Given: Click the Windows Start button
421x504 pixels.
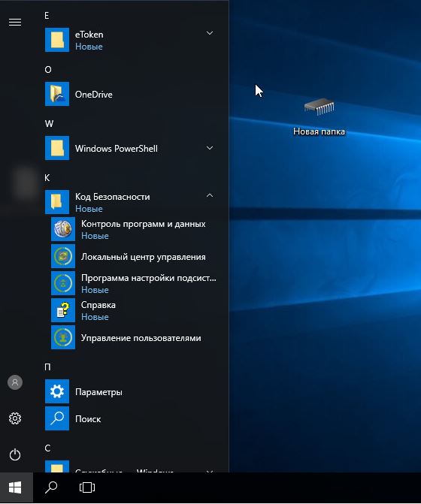Looking at the screenshot, I should [x=15, y=487].
